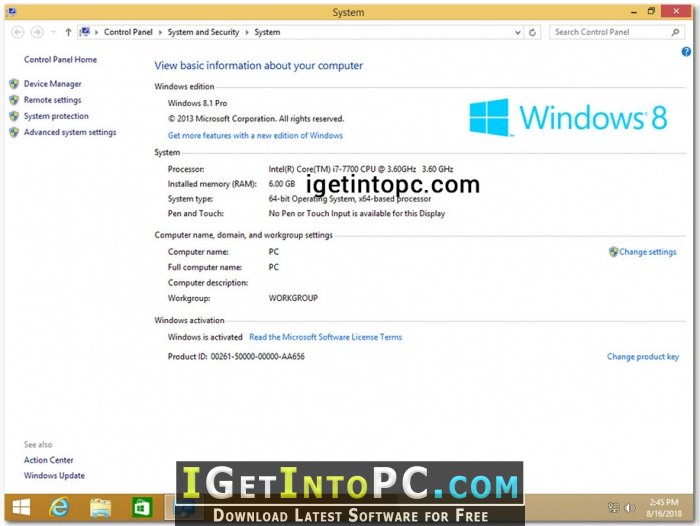Expand the arrow after Control Panel breadcrumb
700x526 pixels.
[160, 32]
